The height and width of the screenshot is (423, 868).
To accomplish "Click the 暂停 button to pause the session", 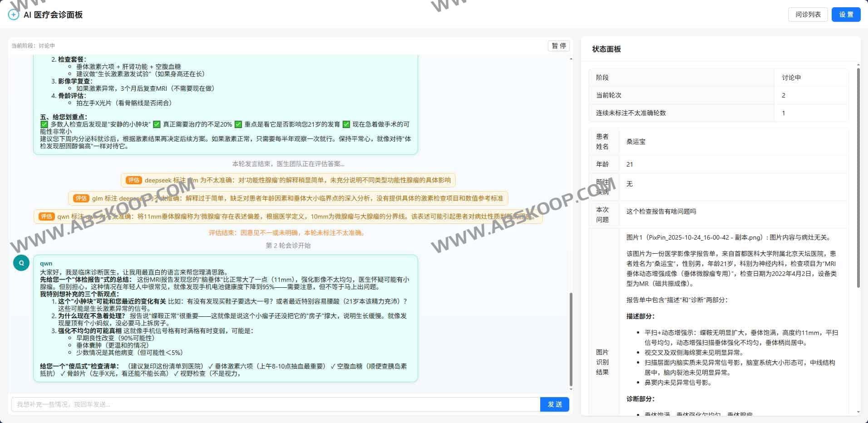I will click(558, 45).
